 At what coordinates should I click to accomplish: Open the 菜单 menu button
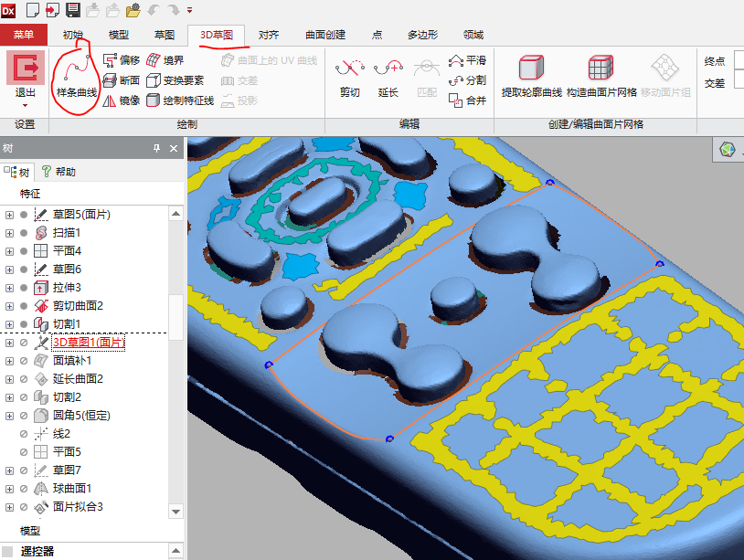point(24,36)
